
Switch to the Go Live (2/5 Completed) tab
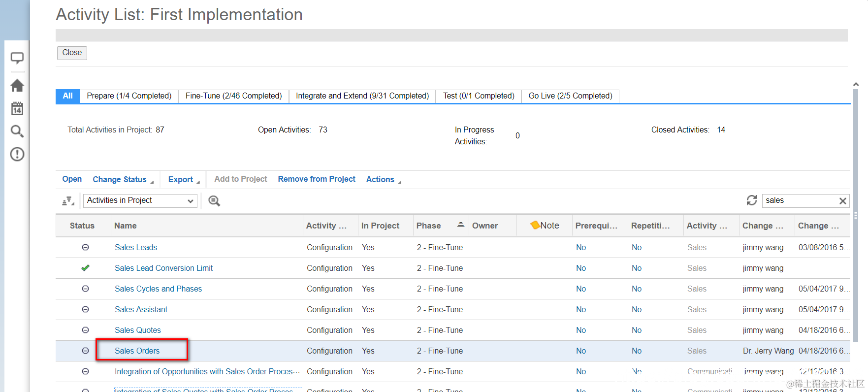tap(570, 96)
